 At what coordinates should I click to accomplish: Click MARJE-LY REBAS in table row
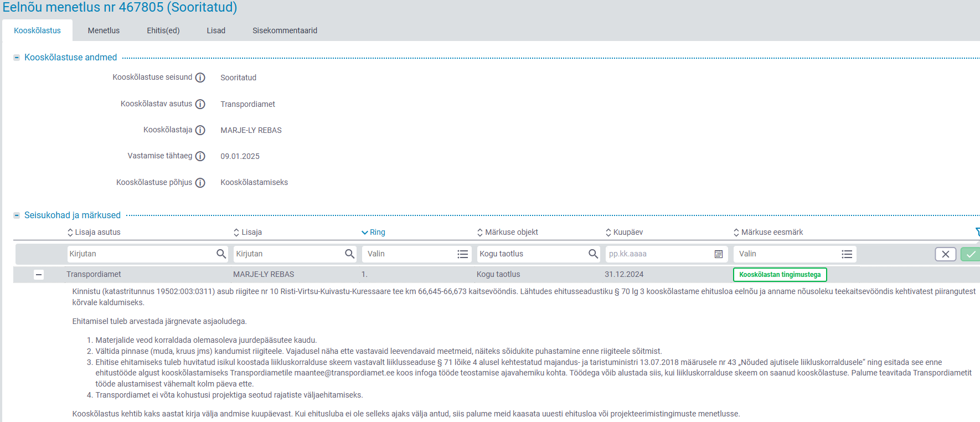tap(264, 275)
